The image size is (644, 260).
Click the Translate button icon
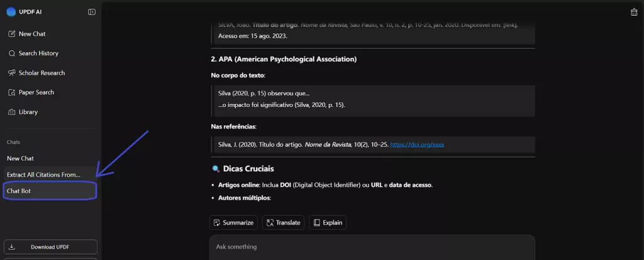coord(270,223)
